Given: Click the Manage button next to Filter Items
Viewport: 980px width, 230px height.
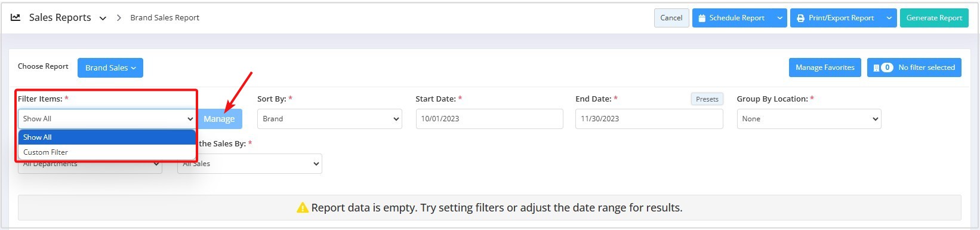Looking at the screenshot, I should tap(219, 119).
